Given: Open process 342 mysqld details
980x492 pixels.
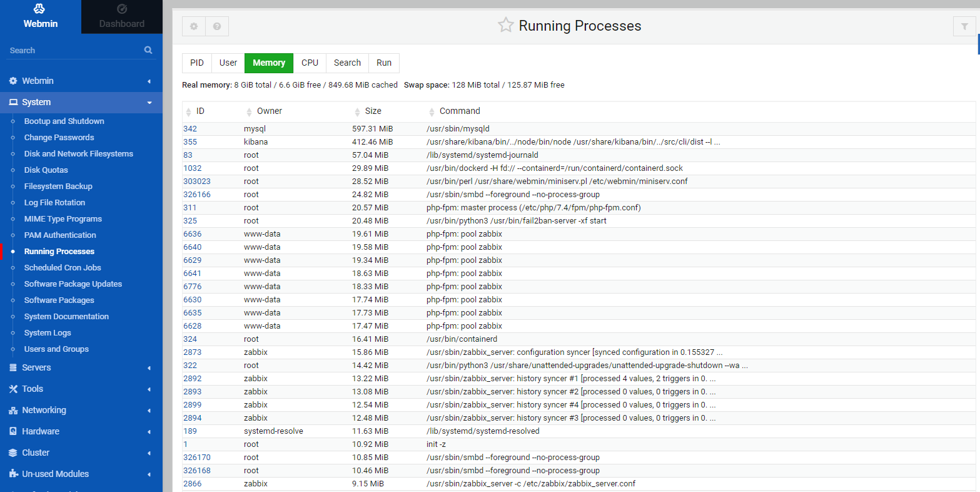Looking at the screenshot, I should (190, 128).
